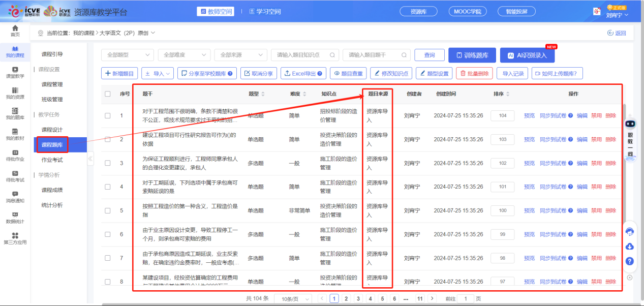Tick the checkbox for question row 5
The width and height of the screenshot is (644, 306).
[107, 210]
